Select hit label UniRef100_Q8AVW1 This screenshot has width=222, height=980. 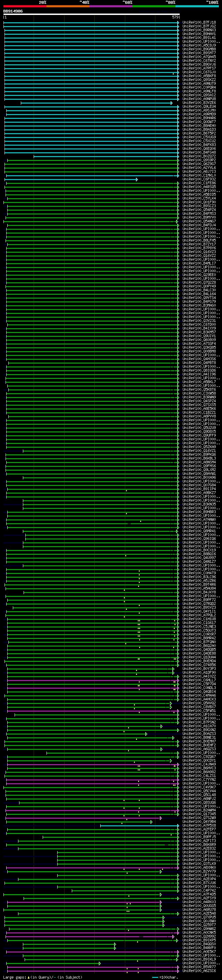[x=199, y=473]
